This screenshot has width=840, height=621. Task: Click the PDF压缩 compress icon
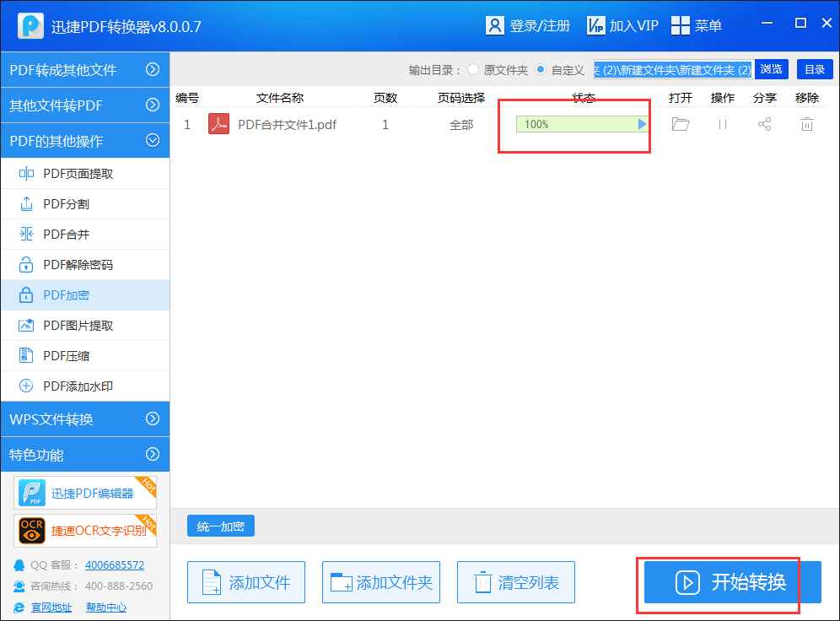click(26, 355)
